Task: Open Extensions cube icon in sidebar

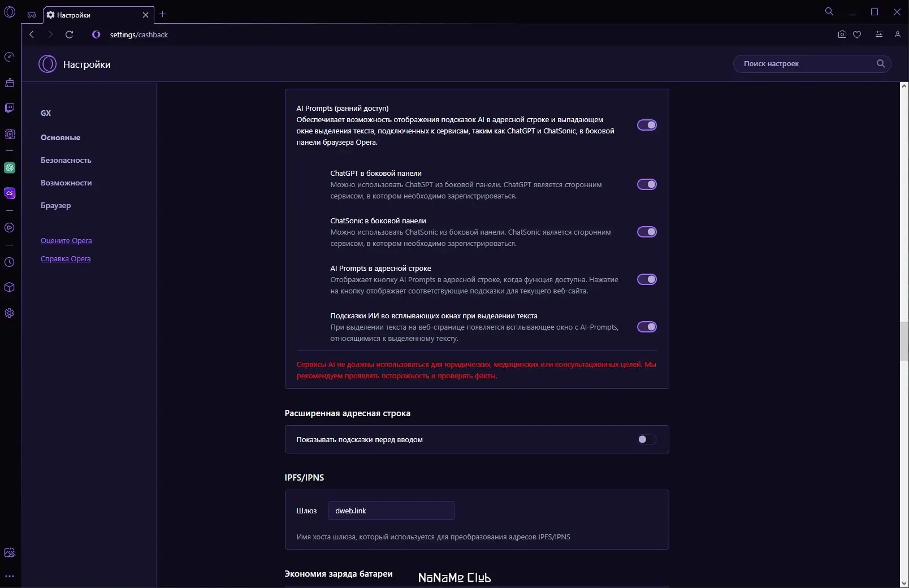Action: [10, 287]
